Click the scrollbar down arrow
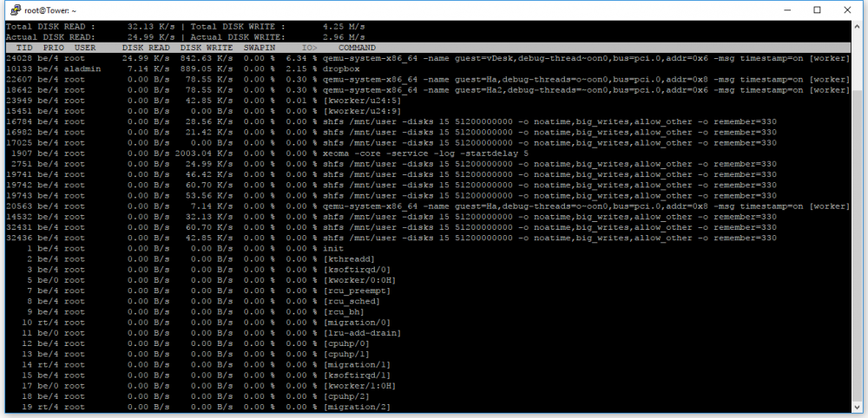The image size is (868, 418). pyautogui.click(x=857, y=408)
